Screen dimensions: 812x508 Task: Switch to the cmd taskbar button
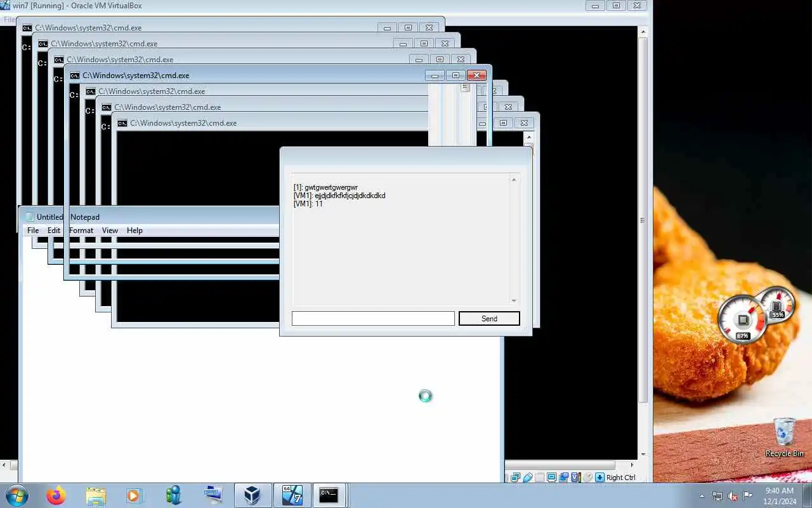coord(329,495)
